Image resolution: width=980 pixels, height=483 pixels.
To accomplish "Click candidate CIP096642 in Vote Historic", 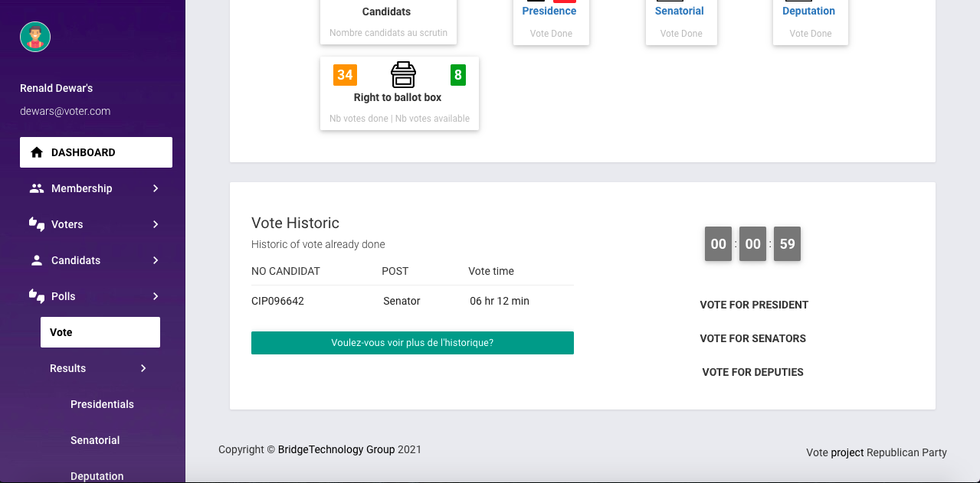I will pyautogui.click(x=277, y=301).
